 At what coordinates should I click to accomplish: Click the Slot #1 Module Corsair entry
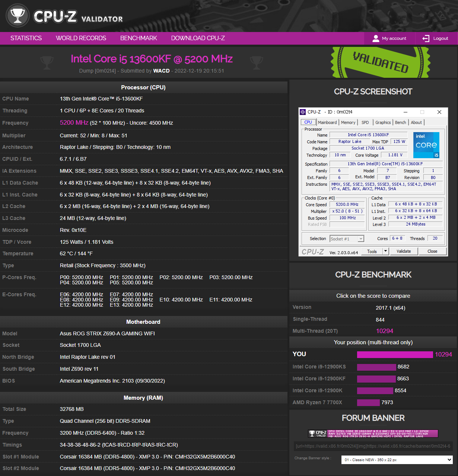tap(147, 457)
